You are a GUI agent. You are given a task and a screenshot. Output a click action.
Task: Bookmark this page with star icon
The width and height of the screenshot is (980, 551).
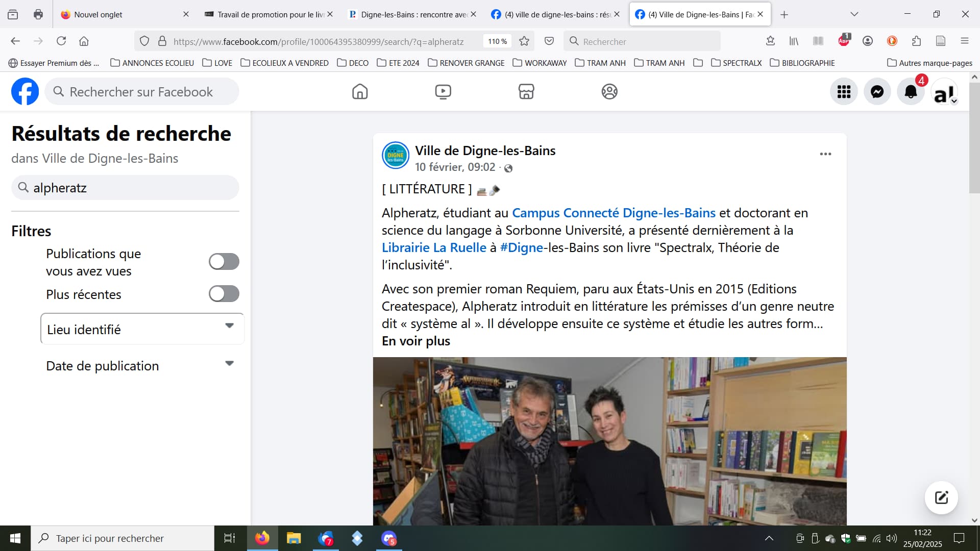click(x=524, y=41)
